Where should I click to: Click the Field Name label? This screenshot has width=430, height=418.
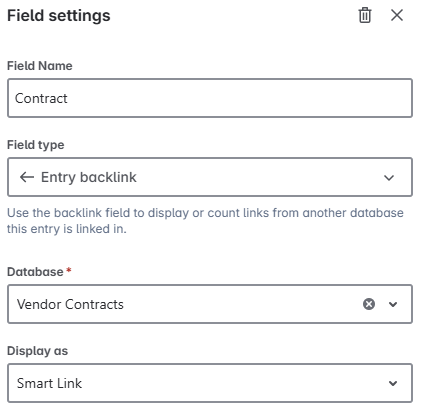pyautogui.click(x=40, y=66)
